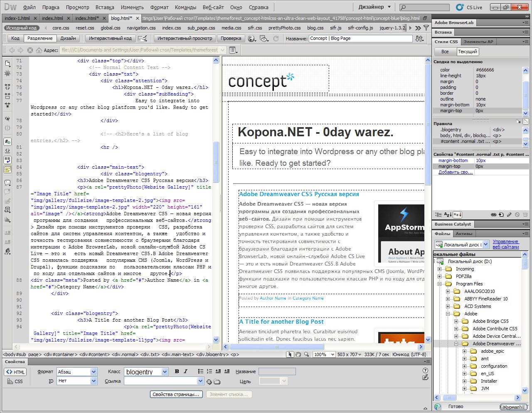Switch CSS panel to Все mode
The image size is (532, 413).
click(445, 52)
